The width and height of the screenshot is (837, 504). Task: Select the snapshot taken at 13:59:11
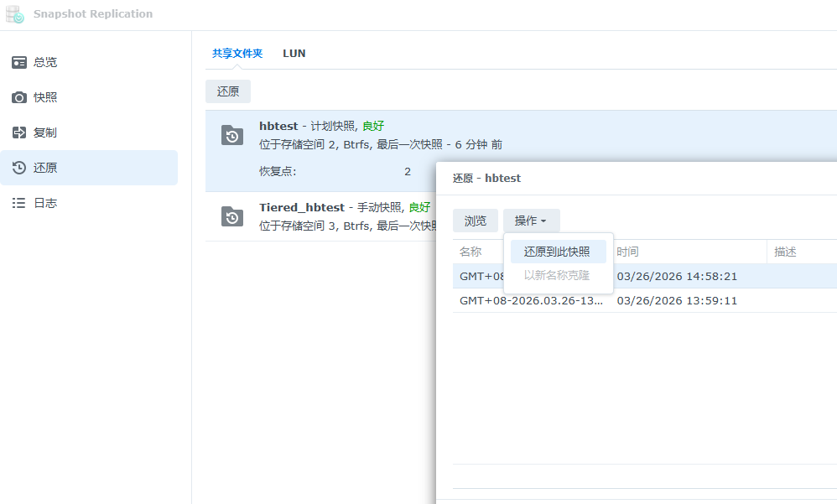(677, 300)
